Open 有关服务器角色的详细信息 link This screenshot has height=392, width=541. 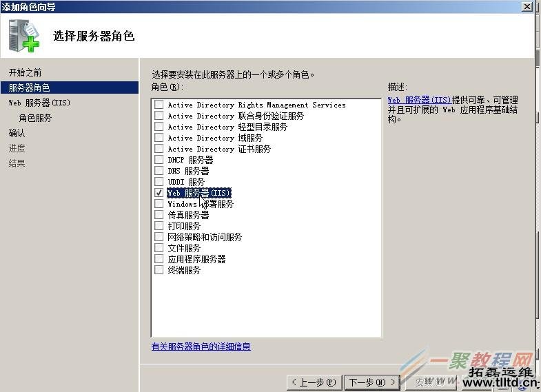201,347
